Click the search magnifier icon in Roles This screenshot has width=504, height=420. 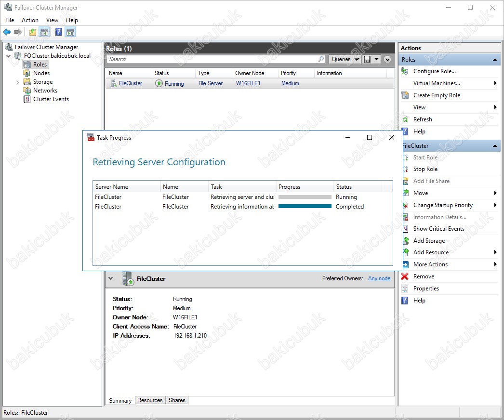[x=321, y=59]
